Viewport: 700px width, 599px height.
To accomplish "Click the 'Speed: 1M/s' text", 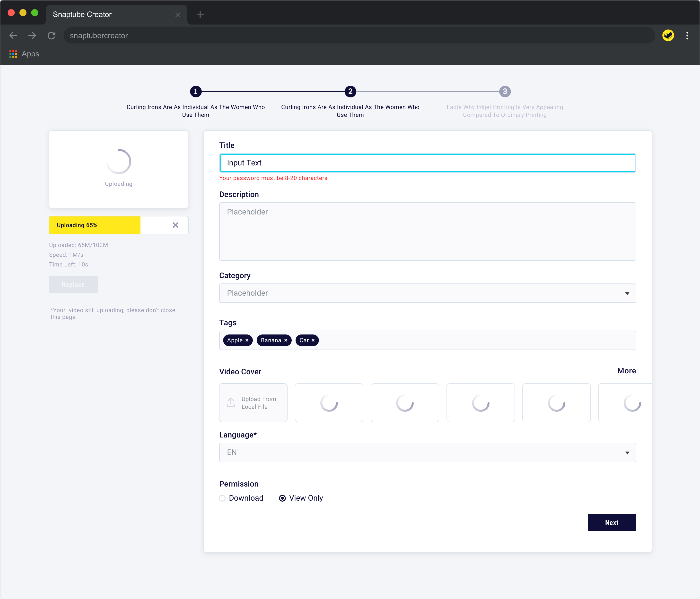I will pos(66,255).
